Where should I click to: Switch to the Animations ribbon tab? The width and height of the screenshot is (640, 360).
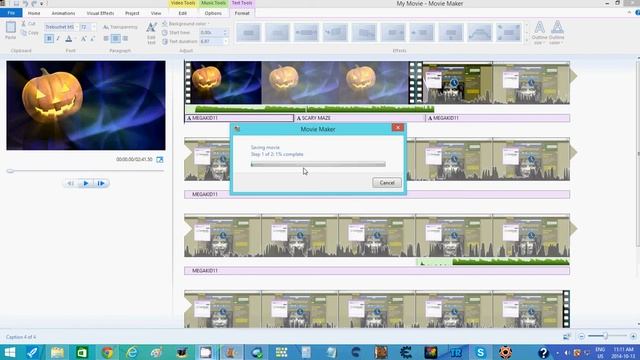pos(63,13)
